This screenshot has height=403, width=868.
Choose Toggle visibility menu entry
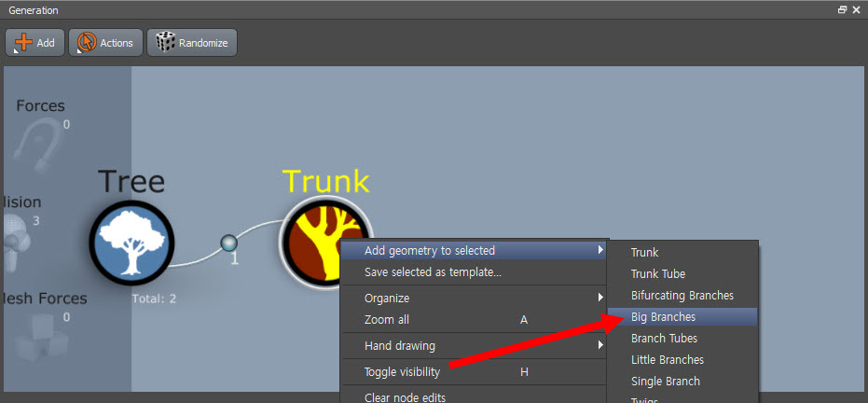(x=474, y=372)
